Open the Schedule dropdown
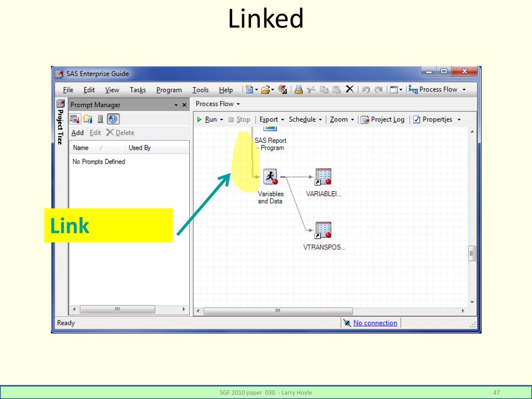532x399 pixels. (305, 119)
